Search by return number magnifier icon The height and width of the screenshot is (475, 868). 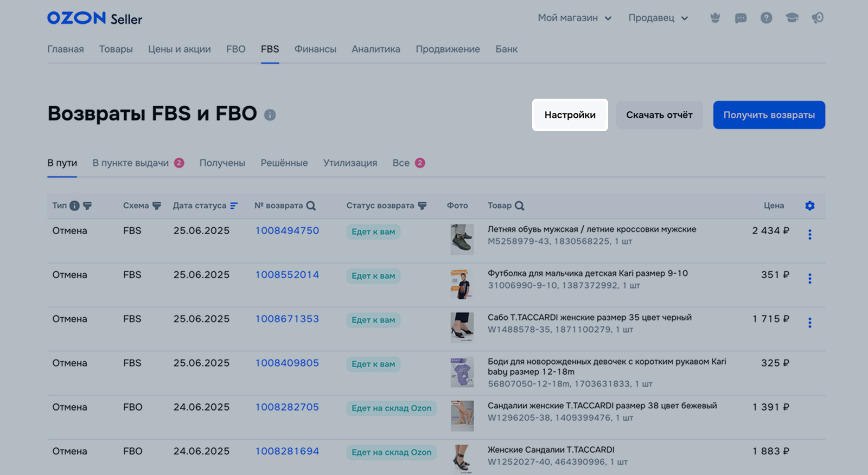point(311,206)
